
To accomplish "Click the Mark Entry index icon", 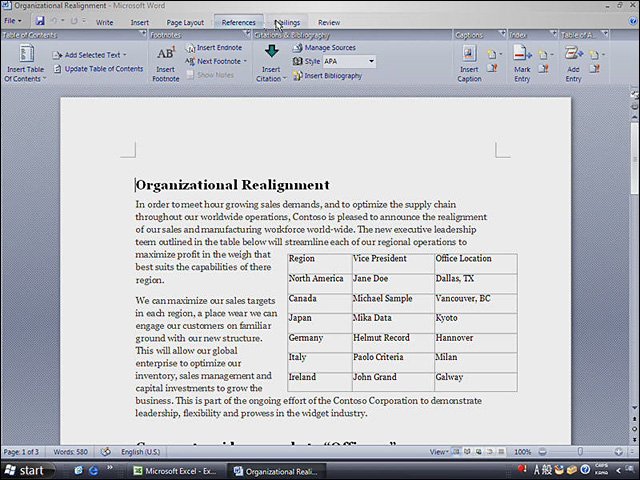I will (x=522, y=54).
